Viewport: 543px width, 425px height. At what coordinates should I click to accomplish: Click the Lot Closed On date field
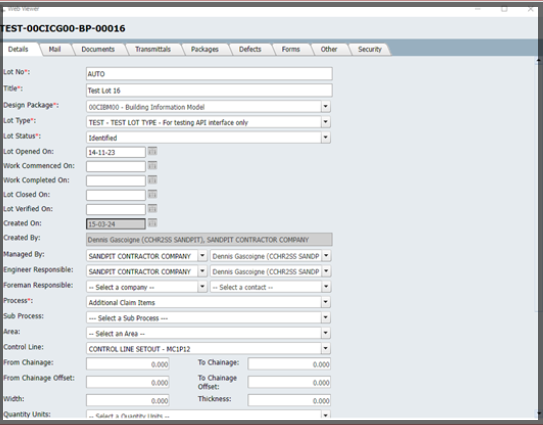click(x=116, y=195)
